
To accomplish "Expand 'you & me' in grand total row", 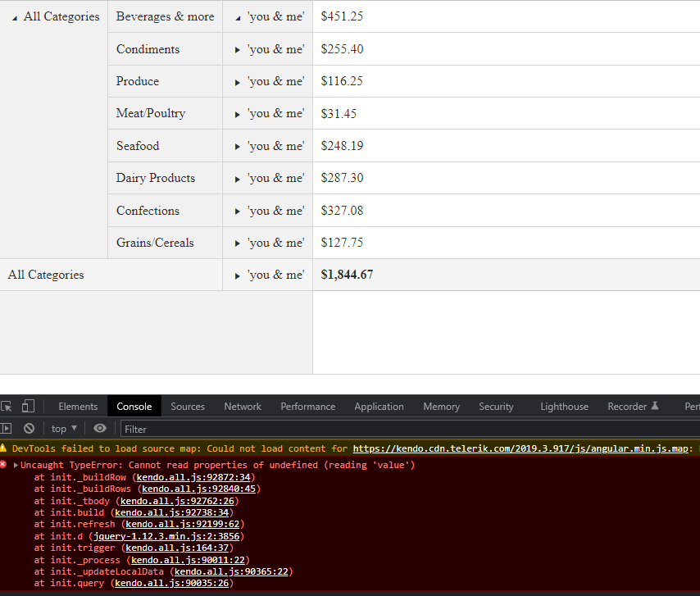I will (x=238, y=275).
